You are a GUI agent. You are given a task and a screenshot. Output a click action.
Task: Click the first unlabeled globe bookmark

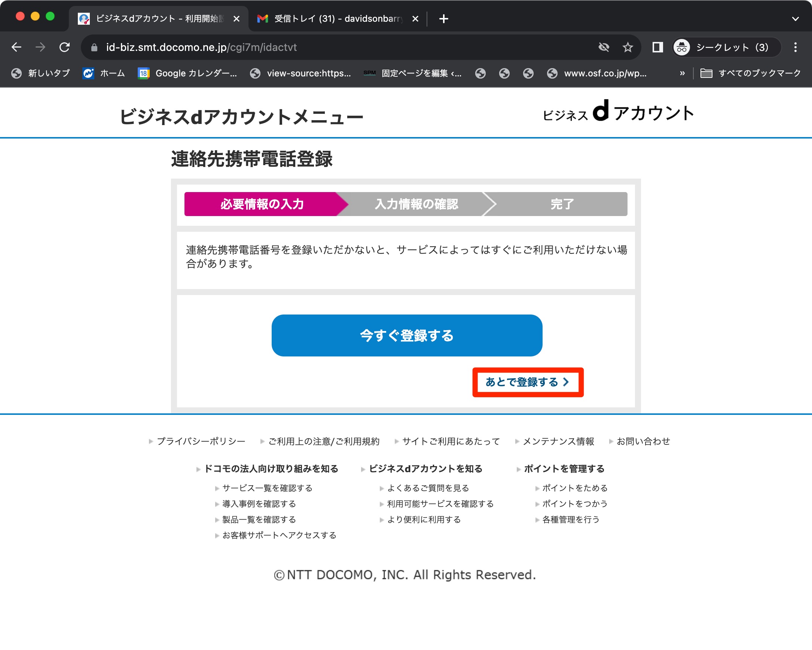(480, 73)
